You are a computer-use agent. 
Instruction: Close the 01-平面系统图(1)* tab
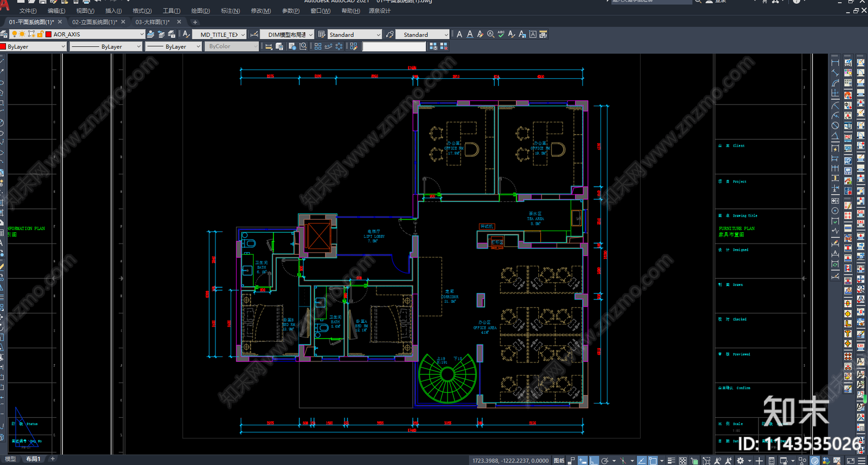point(60,22)
